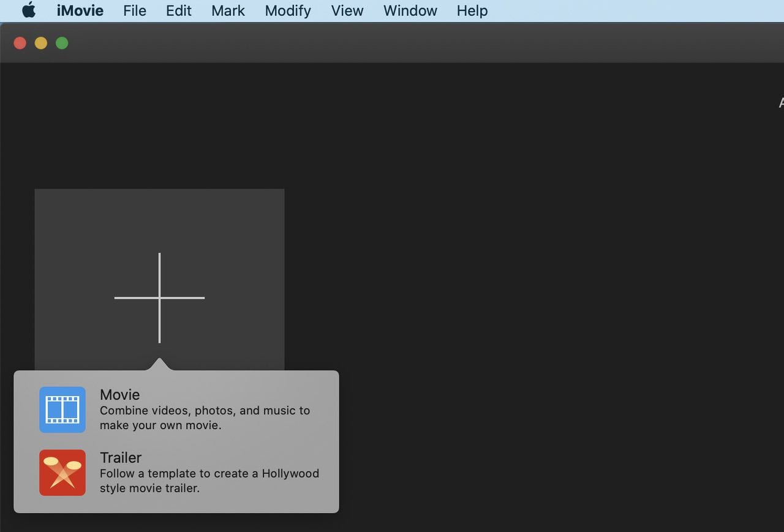This screenshot has width=784, height=532.
Task: Click the 'Follow a template' Trailer description
Action: click(209, 481)
